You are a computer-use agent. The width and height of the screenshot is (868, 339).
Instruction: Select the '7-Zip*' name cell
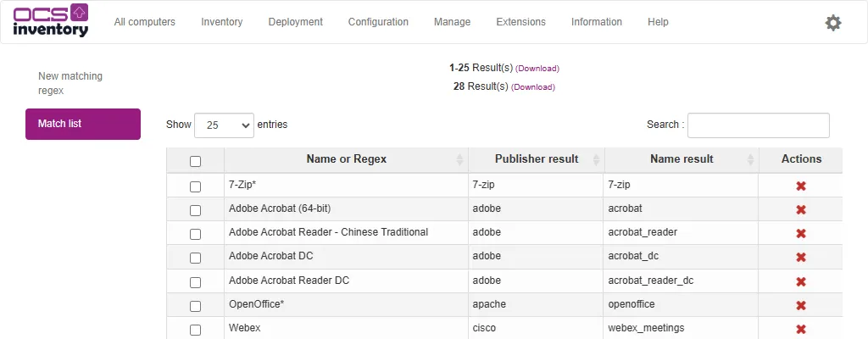point(346,185)
